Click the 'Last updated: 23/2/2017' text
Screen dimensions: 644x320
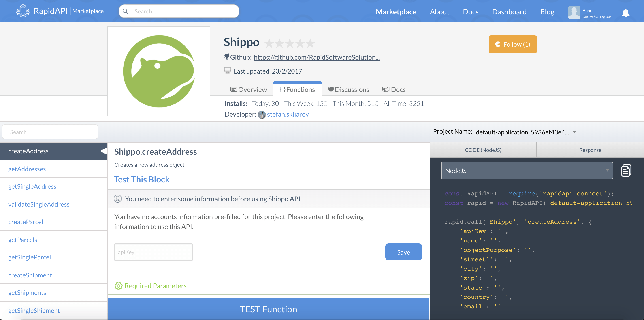coord(268,71)
